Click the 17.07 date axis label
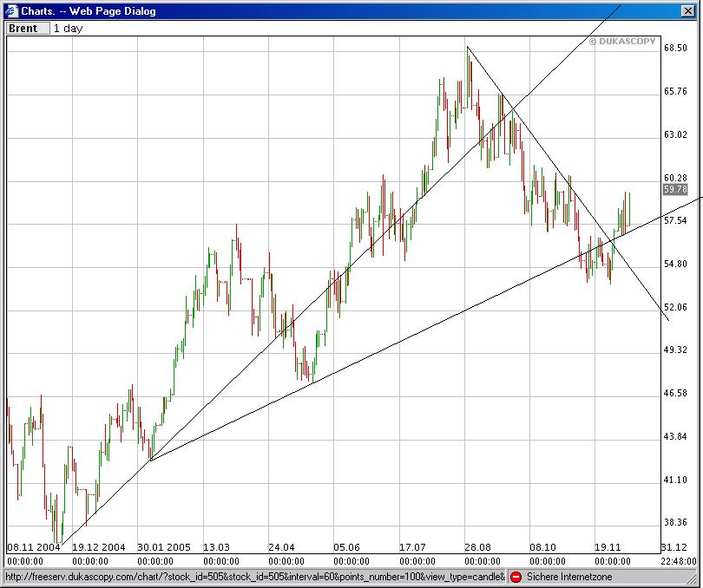The image size is (703, 588). [412, 547]
